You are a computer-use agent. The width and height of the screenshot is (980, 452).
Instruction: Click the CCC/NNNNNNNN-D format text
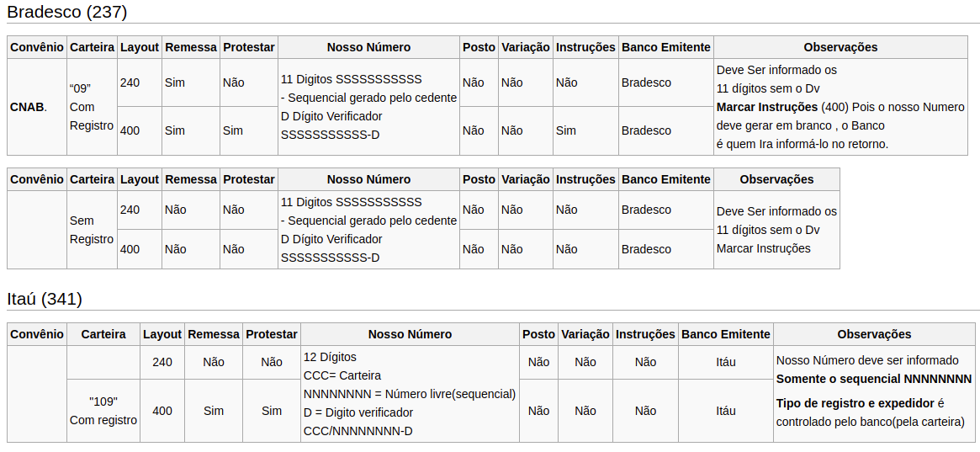[x=358, y=431]
